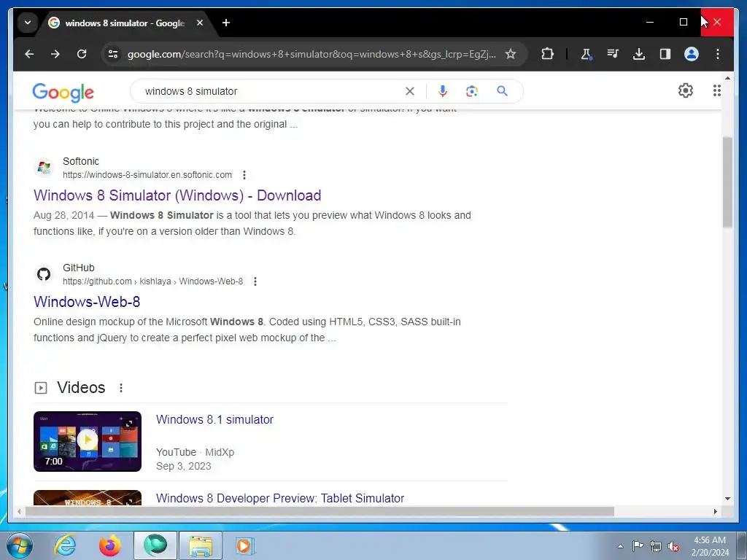Open Chrome downloads icon
The height and width of the screenshot is (560, 747).
tap(639, 54)
